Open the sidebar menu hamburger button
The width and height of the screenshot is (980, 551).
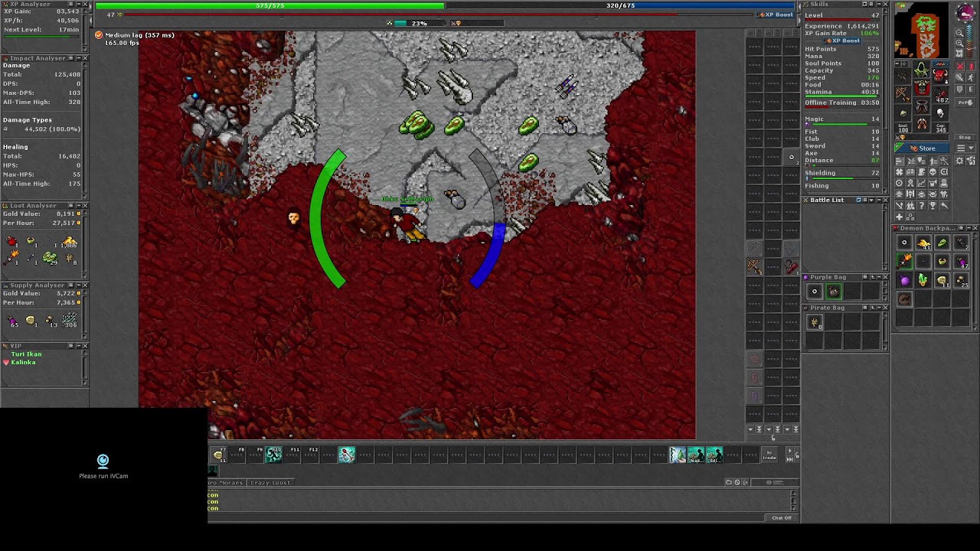(x=961, y=148)
